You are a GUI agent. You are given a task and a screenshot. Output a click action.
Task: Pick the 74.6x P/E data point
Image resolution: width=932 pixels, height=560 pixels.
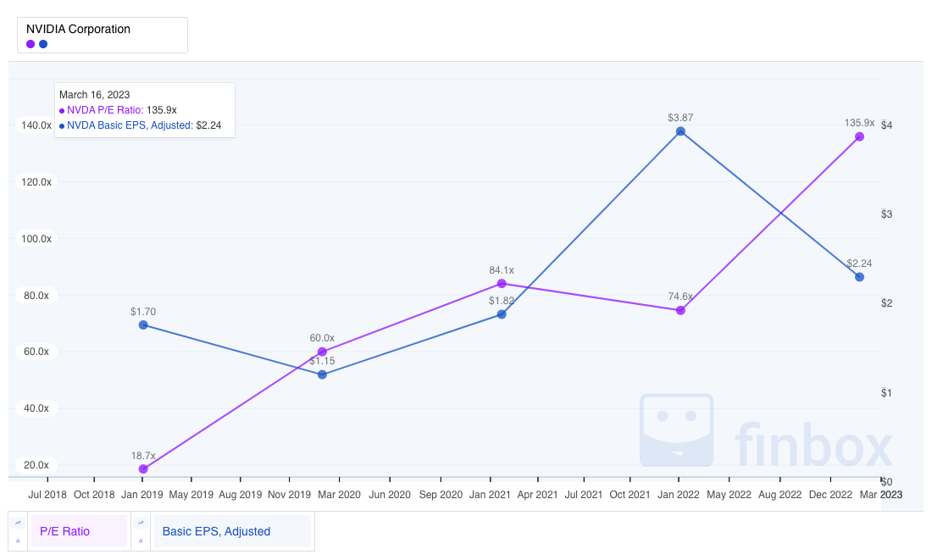click(680, 310)
